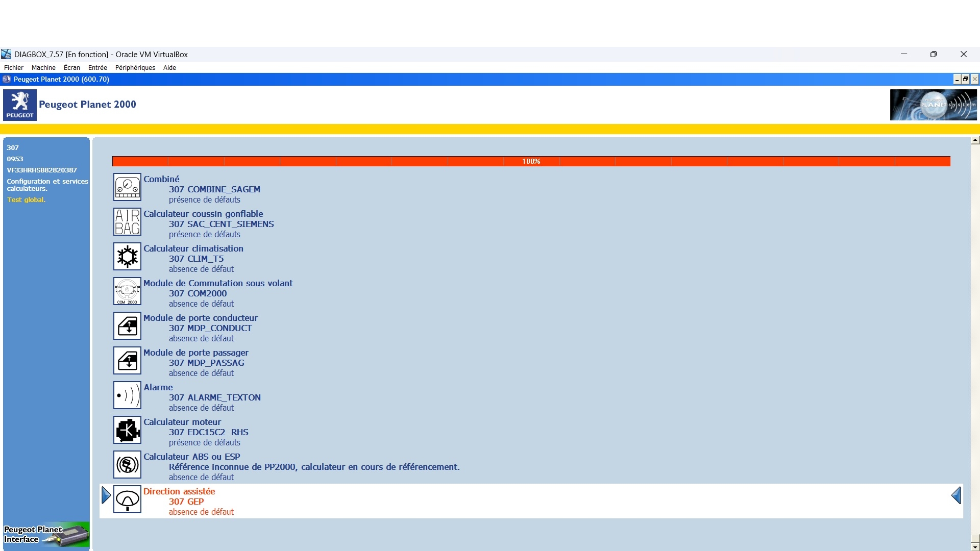Click 307 COM2000 text
Screen dimensions: 980x551
click(x=198, y=293)
